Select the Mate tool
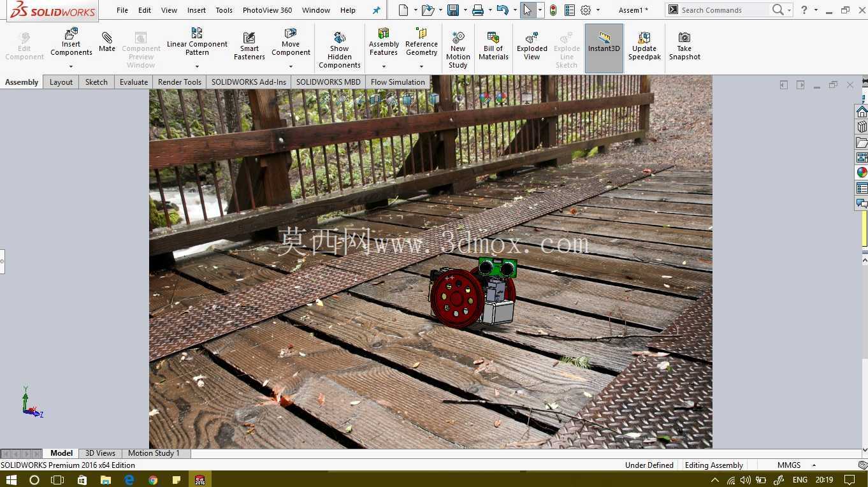868x487 pixels. (x=107, y=41)
